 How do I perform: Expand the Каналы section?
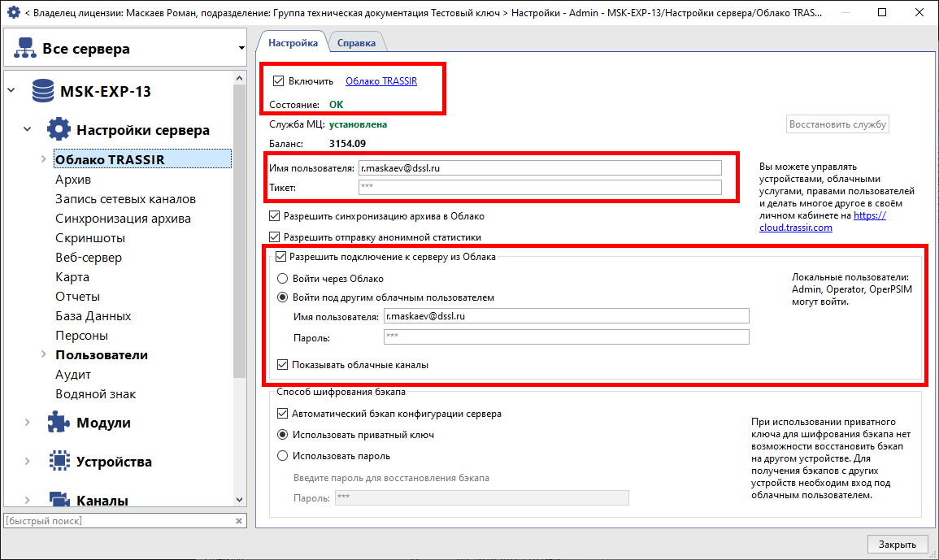tap(28, 500)
